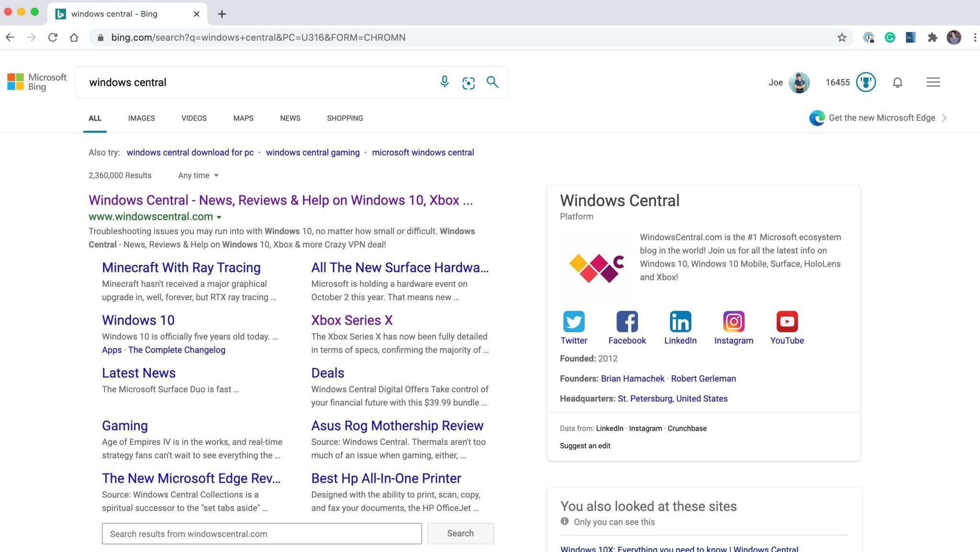The height and width of the screenshot is (552, 980).
Task: Switch to the IMAGES tab
Action: coord(141,118)
